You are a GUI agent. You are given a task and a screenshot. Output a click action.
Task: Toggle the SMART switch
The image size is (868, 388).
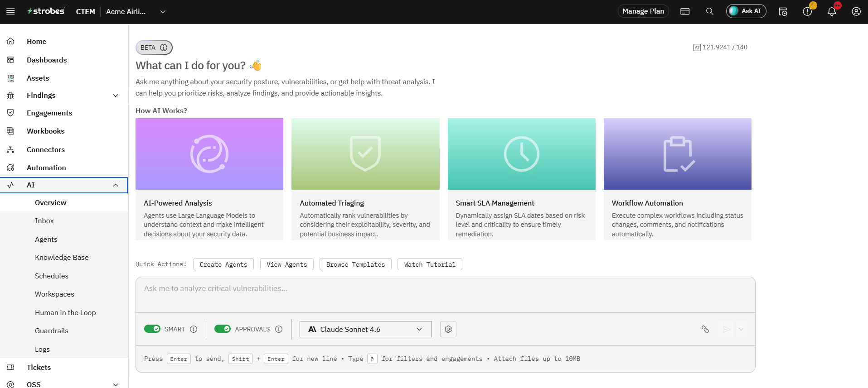click(x=152, y=329)
